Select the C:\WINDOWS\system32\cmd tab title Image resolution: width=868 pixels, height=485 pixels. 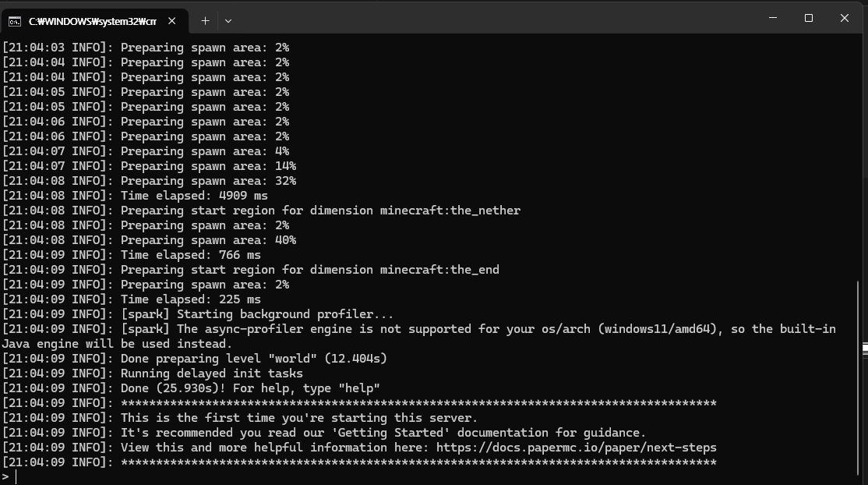(x=93, y=22)
